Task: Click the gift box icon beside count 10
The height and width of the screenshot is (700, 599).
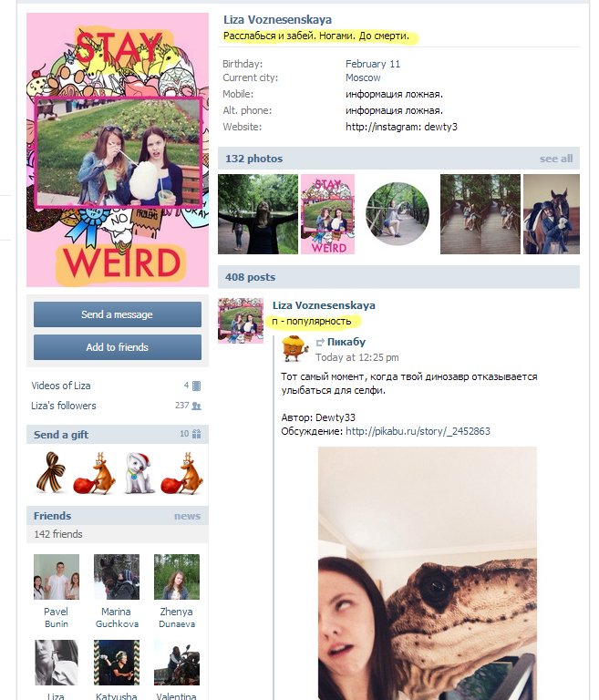Action: click(196, 434)
